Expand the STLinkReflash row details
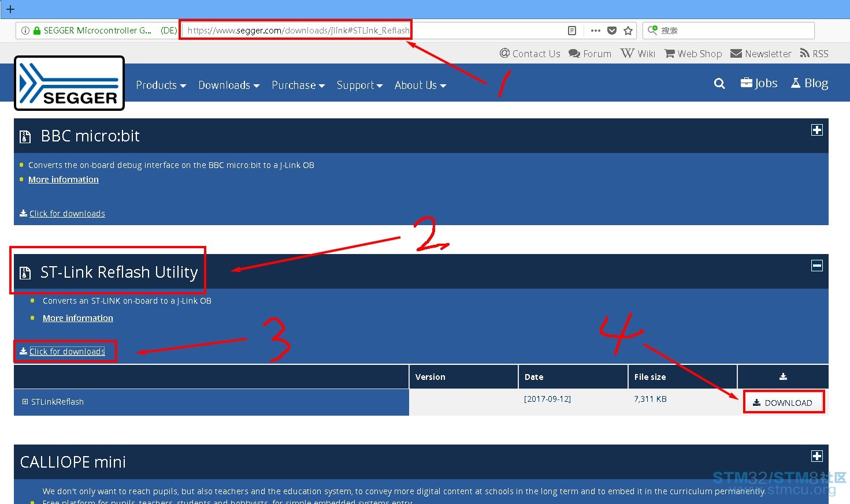850x504 pixels. pos(25,402)
